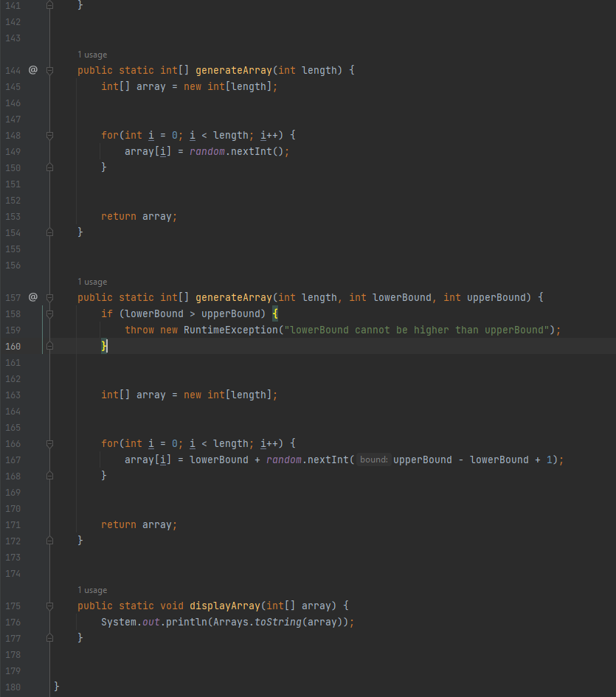Click line number 175 in the gutter

point(13,606)
